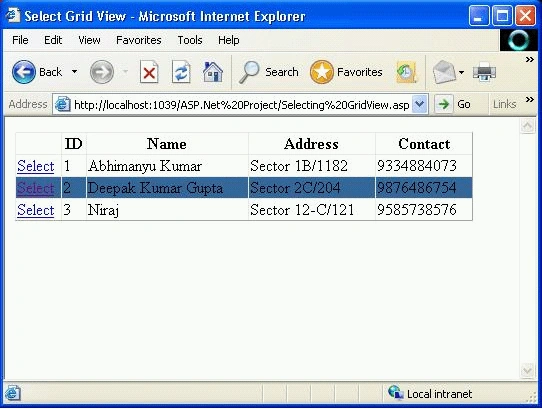Click the IE title bar page icon
This screenshot has width=542, height=409.
tap(12, 15)
